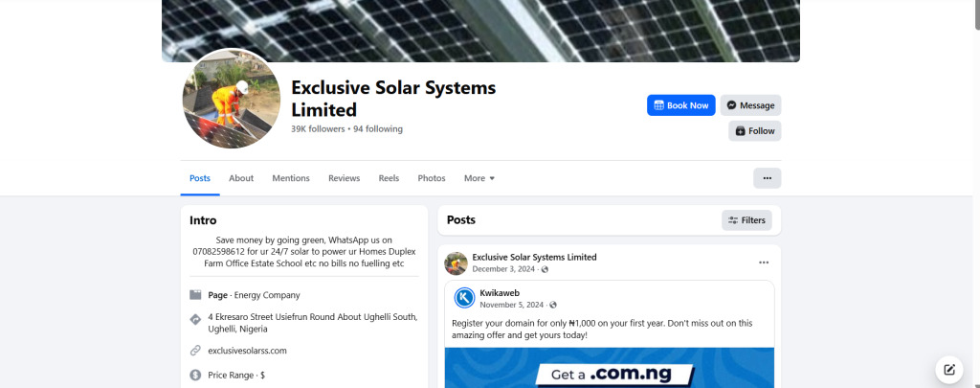Open the Mentions tab
This screenshot has height=388, width=980.
291,178
